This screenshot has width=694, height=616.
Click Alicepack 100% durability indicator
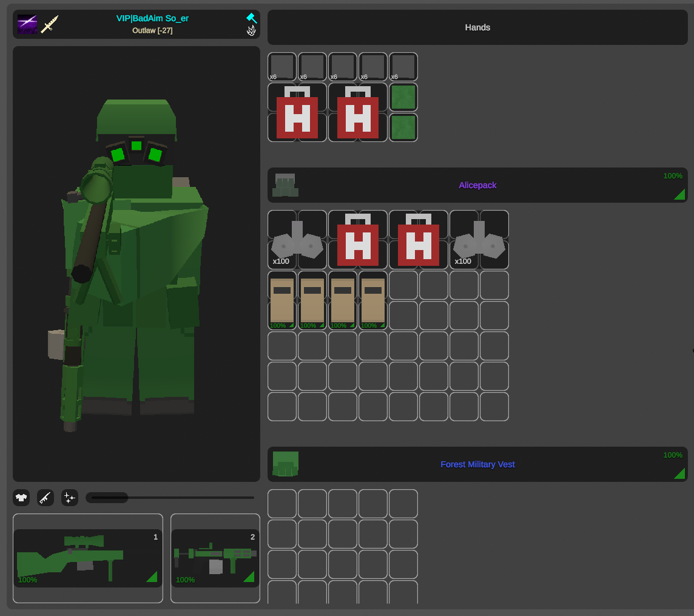[x=673, y=176]
